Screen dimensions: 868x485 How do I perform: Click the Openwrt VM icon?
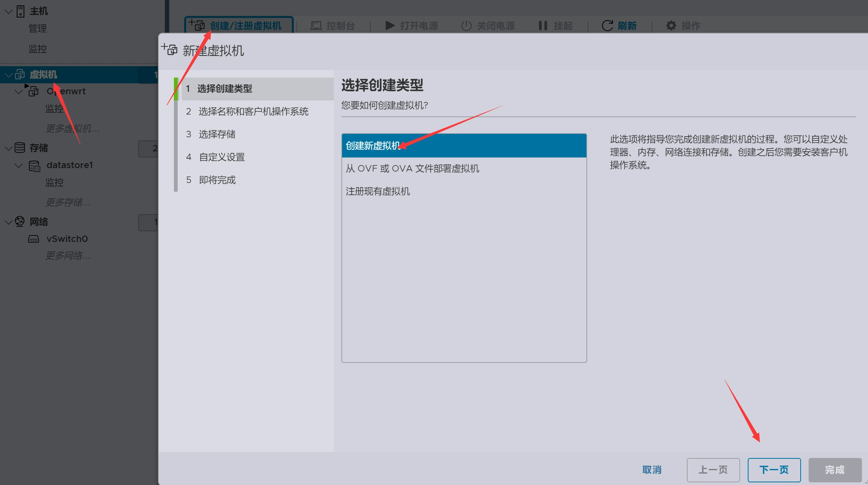pos(33,91)
